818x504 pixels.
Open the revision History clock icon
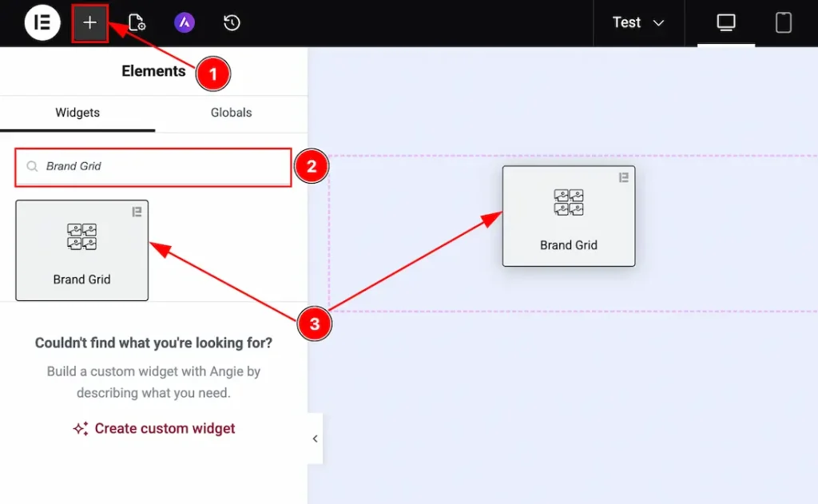[232, 22]
